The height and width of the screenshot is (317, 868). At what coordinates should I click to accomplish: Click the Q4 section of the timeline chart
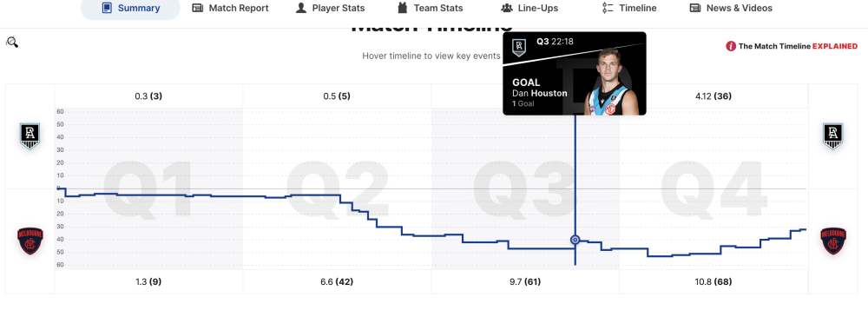pos(713,188)
